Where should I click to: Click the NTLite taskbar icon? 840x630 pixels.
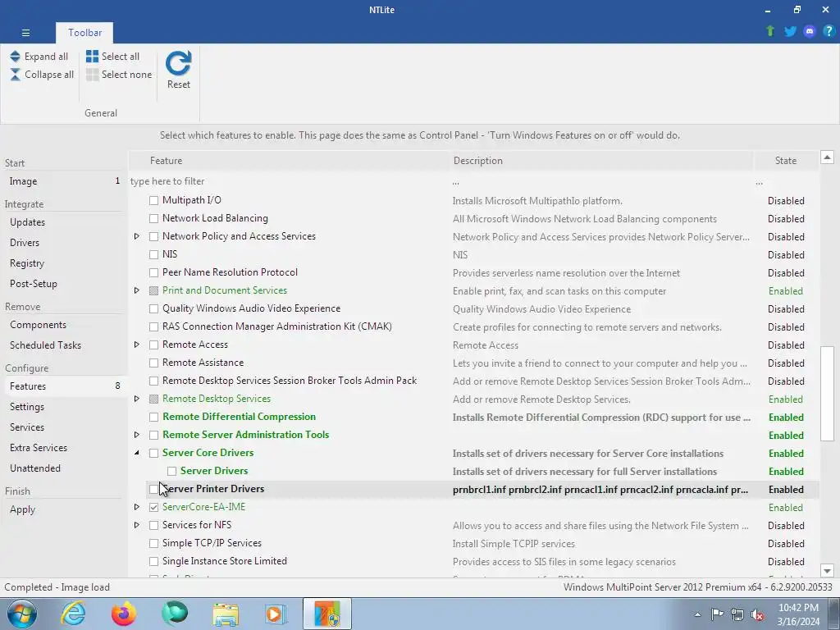click(327, 614)
